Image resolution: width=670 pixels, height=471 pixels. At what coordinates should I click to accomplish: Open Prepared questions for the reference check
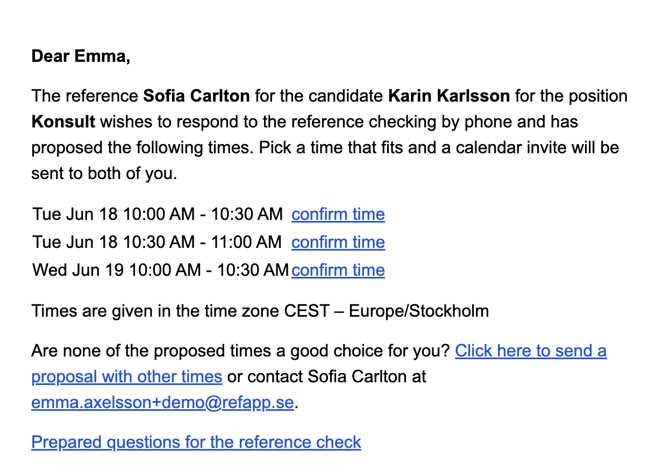[196, 442]
